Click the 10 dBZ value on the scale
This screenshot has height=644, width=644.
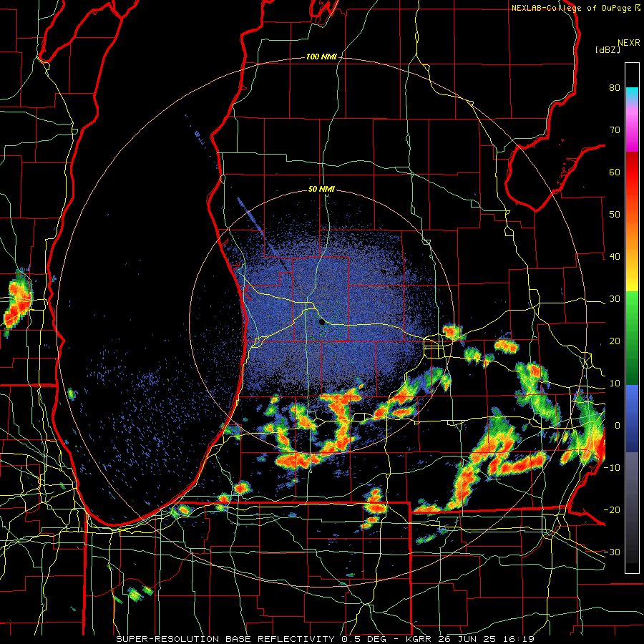click(615, 384)
